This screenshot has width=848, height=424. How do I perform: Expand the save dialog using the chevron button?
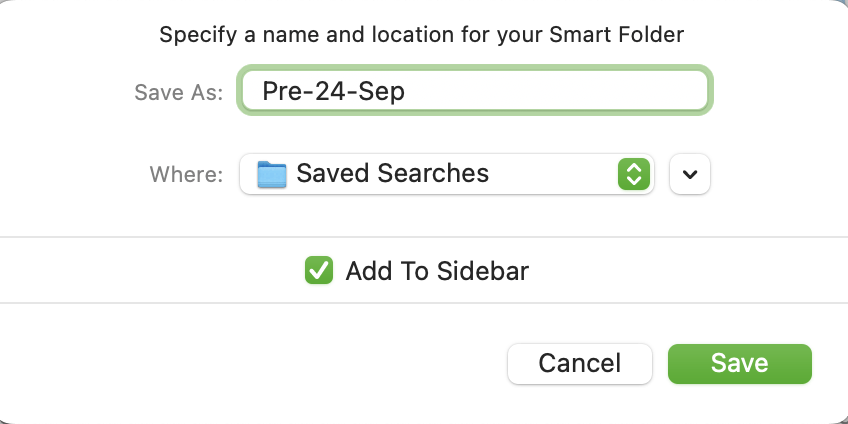(x=690, y=174)
